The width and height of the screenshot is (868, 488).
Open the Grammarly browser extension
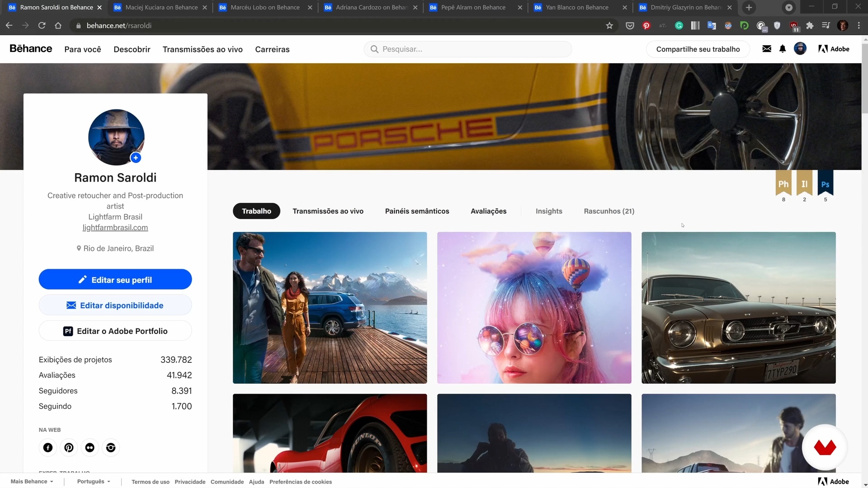tap(679, 26)
